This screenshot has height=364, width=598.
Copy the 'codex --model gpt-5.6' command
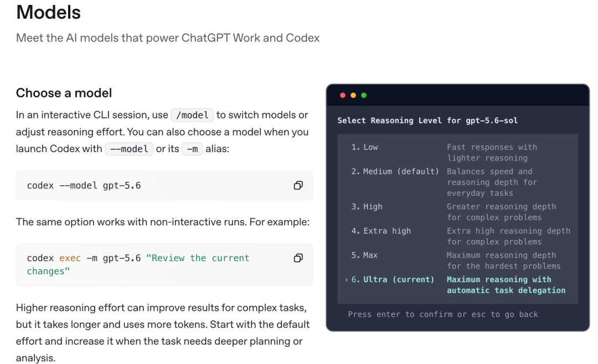298,186
